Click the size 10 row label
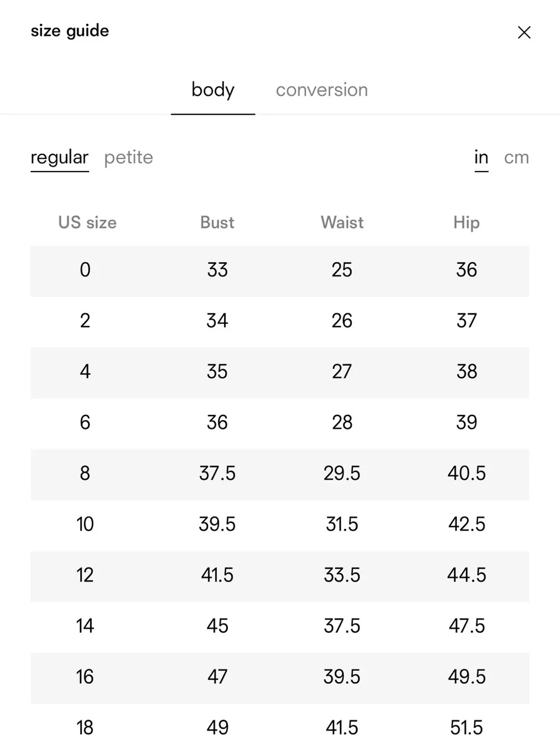 click(85, 525)
